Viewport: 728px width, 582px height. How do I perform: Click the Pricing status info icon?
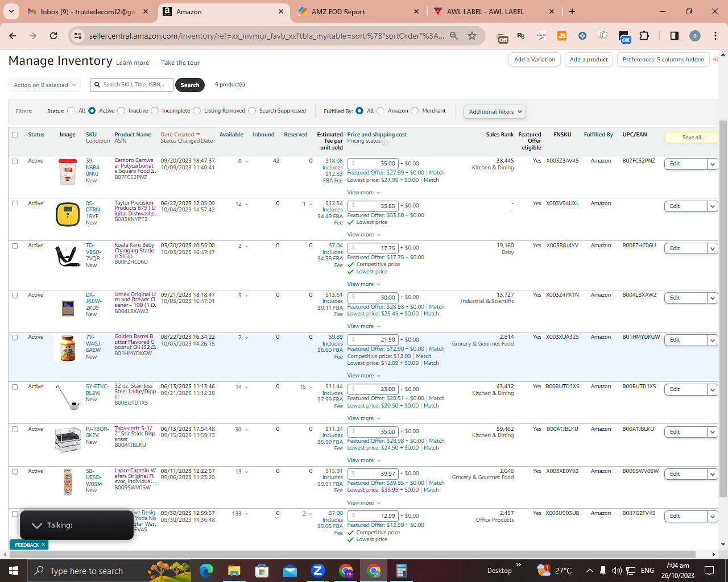point(385,142)
